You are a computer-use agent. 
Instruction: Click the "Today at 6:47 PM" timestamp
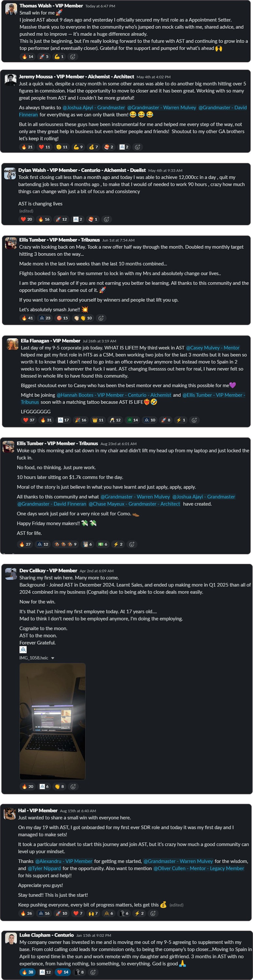pos(100,6)
